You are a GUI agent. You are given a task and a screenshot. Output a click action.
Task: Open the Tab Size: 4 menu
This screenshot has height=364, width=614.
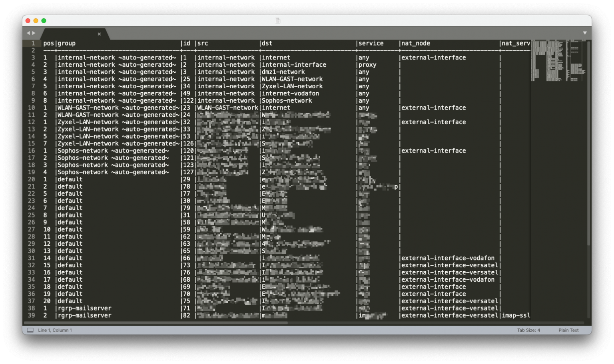(528, 330)
